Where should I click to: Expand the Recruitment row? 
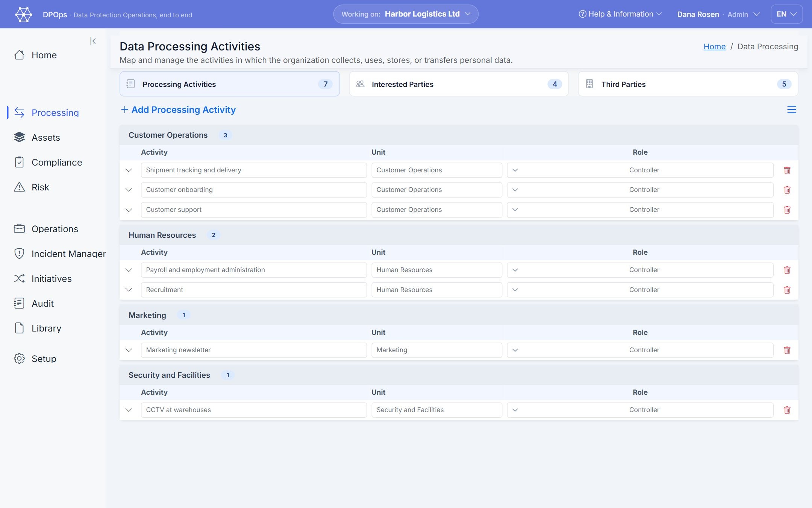coord(129,290)
